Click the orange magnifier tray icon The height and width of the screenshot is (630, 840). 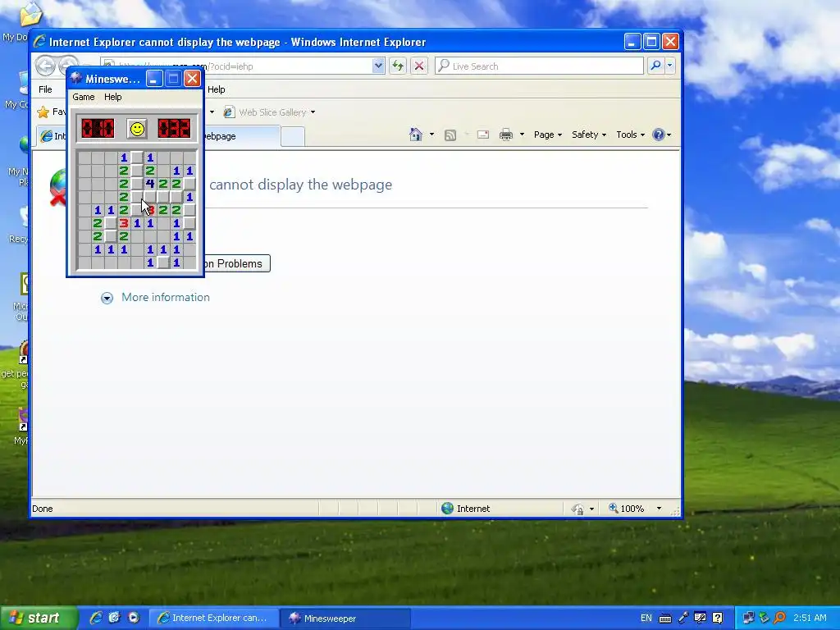click(780, 619)
